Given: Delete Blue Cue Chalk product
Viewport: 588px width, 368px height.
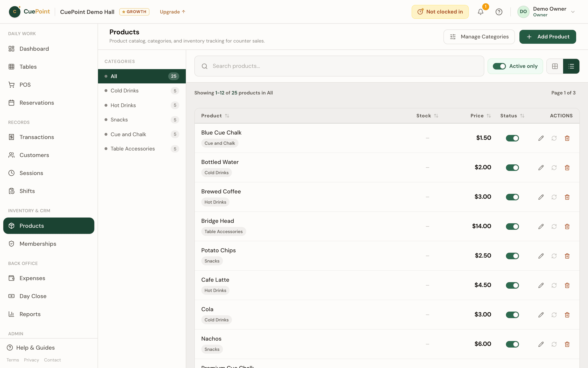Looking at the screenshot, I should [x=567, y=138].
